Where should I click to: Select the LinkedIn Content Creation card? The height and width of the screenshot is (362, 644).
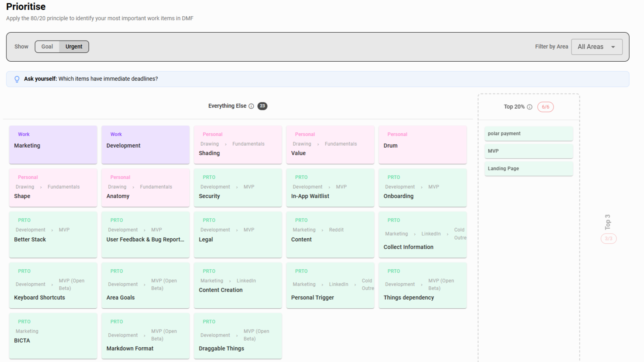[238, 285]
